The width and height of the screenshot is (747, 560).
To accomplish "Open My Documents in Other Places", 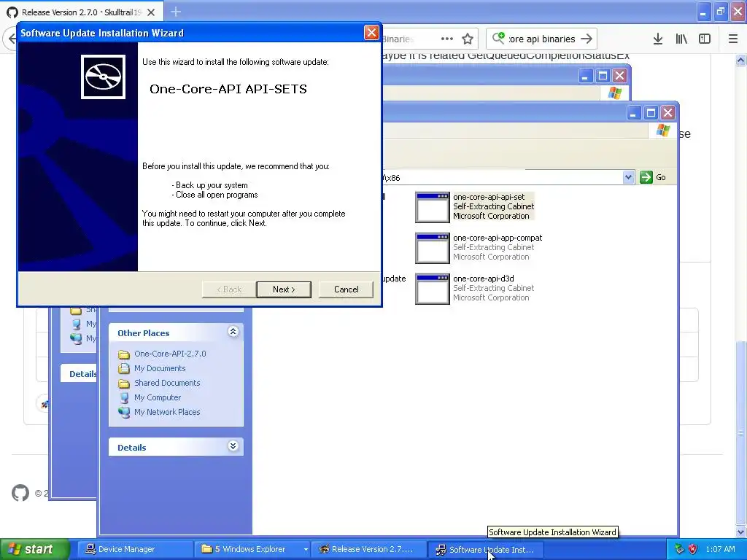I will point(160,368).
